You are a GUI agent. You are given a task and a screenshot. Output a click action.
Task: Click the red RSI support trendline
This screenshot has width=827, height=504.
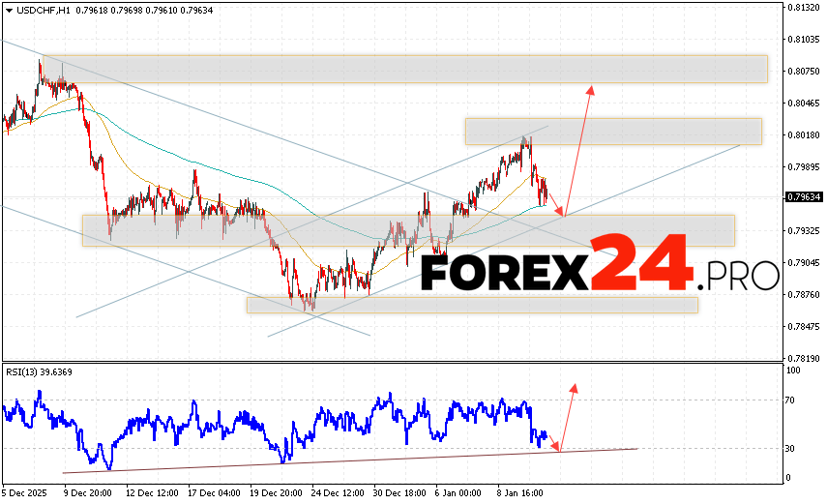(x=348, y=460)
